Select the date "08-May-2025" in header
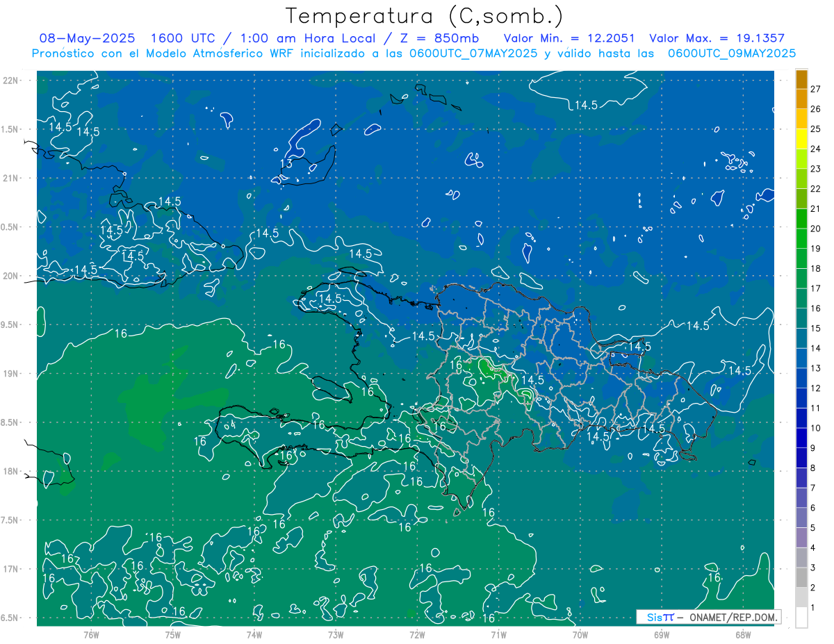Image resolution: width=834 pixels, height=644 pixels. click(88, 38)
